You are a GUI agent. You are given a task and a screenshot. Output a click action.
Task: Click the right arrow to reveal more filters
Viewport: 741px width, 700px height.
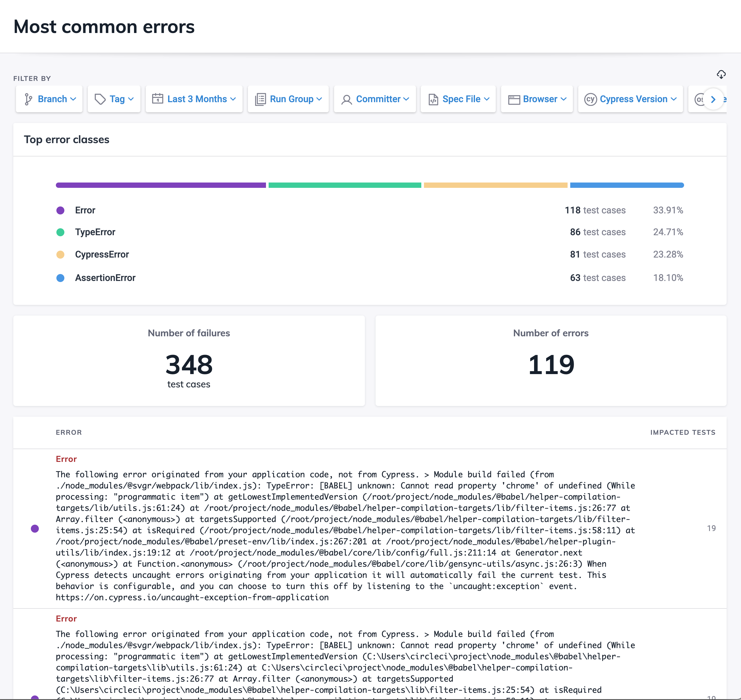tap(713, 99)
